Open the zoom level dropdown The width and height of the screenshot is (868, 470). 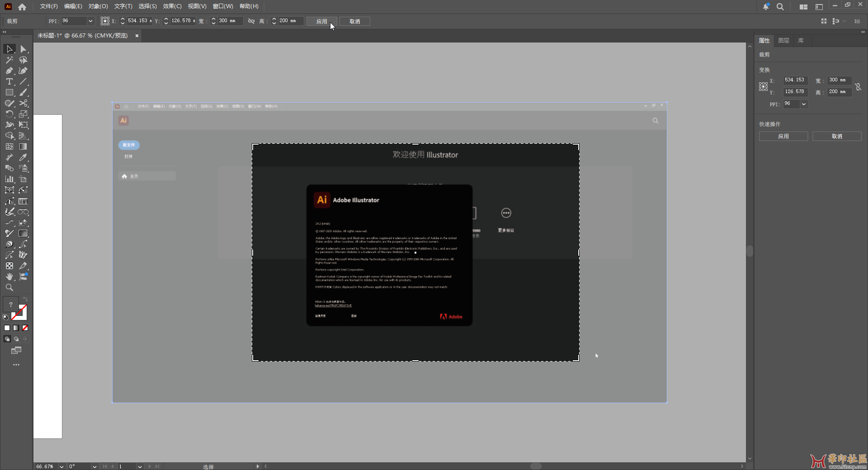point(61,466)
